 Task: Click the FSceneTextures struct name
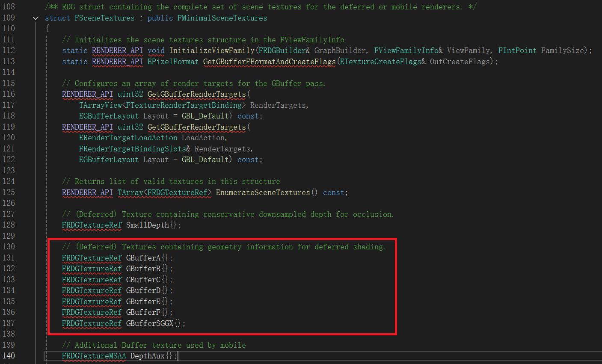pyautogui.click(x=104, y=18)
